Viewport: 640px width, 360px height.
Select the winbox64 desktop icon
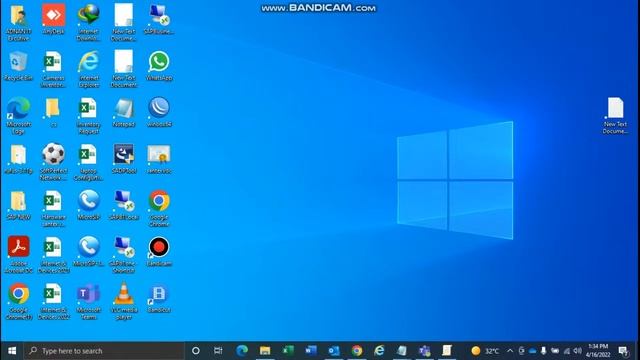[159, 112]
